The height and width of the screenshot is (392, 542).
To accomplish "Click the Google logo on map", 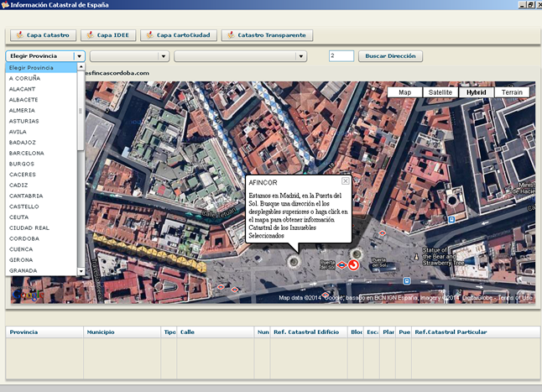I will pos(28,295).
